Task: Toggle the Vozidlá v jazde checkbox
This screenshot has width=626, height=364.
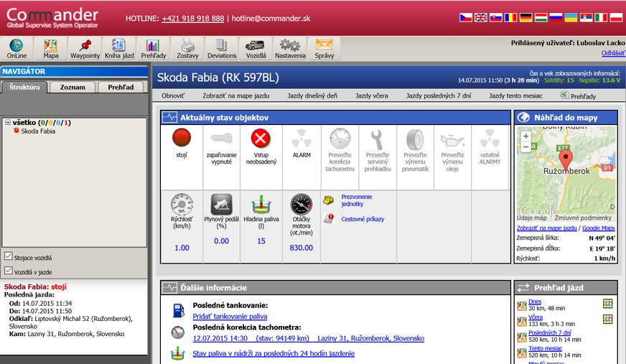Action: (x=8, y=271)
